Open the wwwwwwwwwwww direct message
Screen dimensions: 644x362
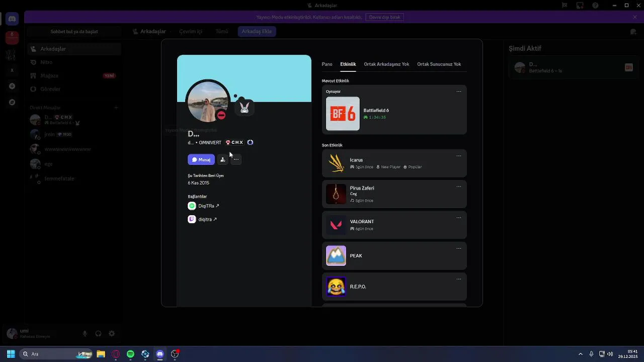(74, 149)
